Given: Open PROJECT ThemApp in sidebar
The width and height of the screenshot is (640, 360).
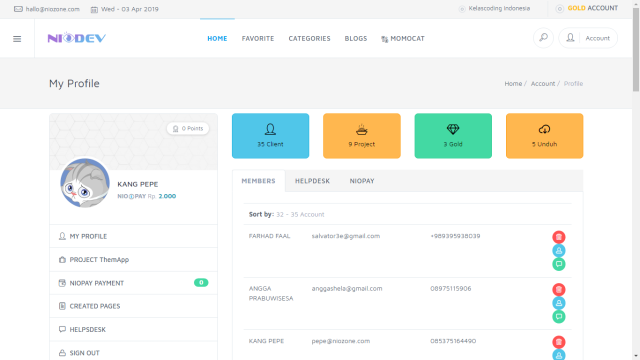Looking at the screenshot, I should (x=133, y=260).
